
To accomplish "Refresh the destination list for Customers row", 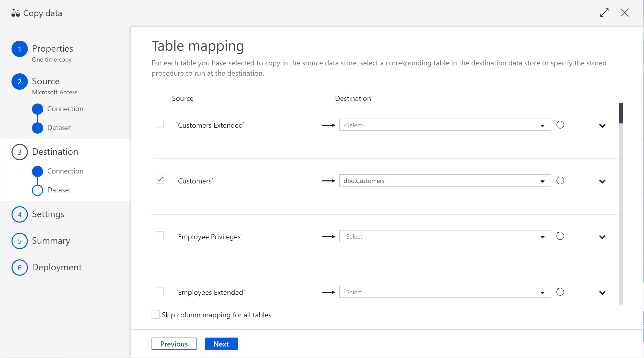I will click(x=560, y=180).
